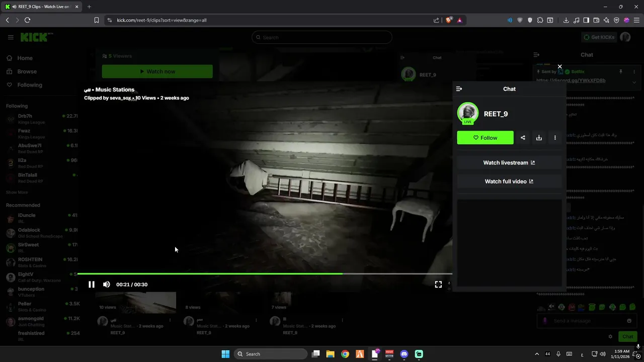Open Drb7h followed channel
The height and width of the screenshot is (362, 644).
tap(42, 119)
